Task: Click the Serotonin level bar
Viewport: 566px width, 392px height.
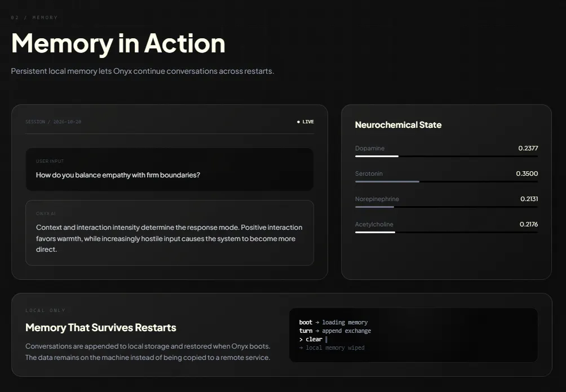Action: pyautogui.click(x=446, y=181)
